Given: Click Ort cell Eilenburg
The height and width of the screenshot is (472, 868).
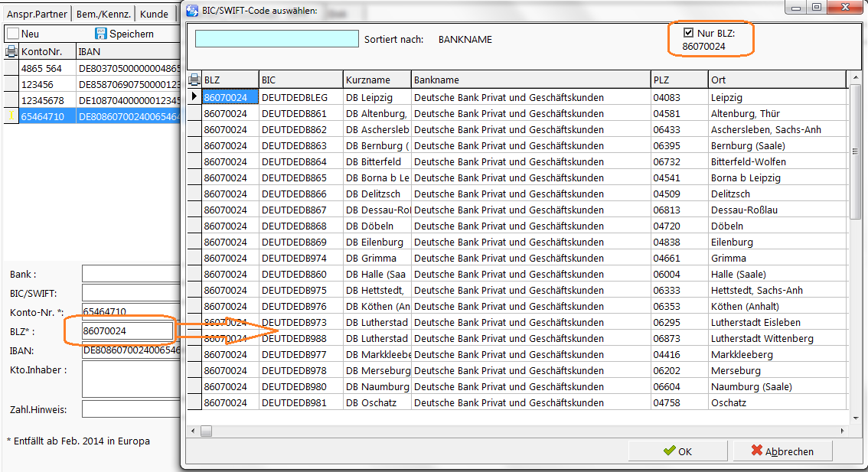Looking at the screenshot, I should (x=778, y=242).
